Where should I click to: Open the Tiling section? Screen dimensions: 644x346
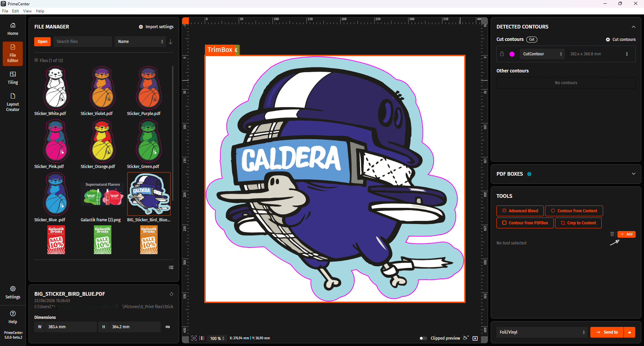(x=13, y=78)
